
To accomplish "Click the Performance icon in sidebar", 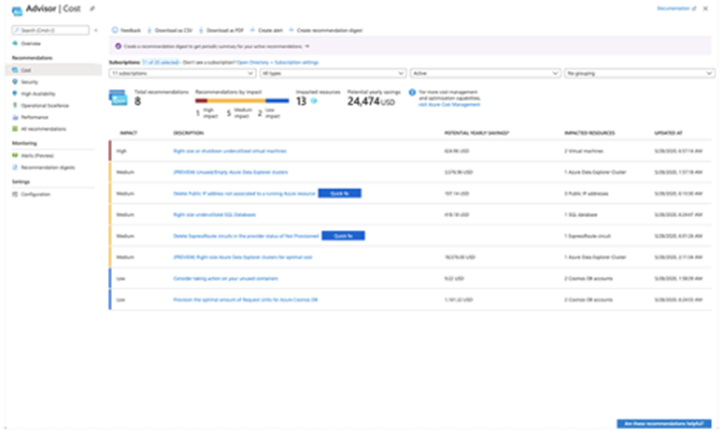I will 15,117.
